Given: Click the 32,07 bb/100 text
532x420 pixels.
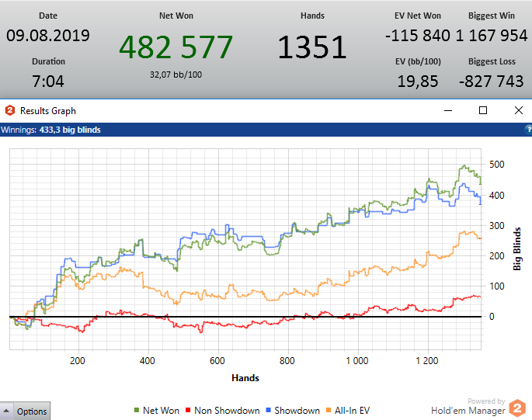Looking at the screenshot, I should tap(176, 75).
